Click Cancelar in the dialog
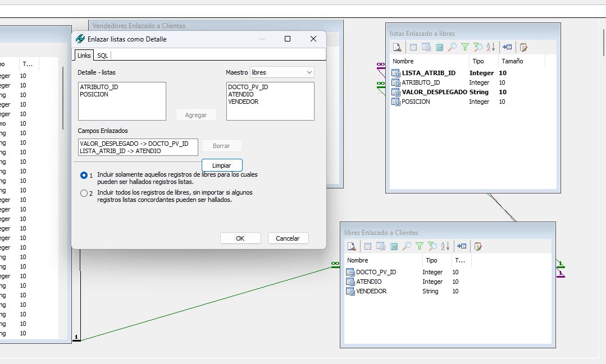 point(288,238)
